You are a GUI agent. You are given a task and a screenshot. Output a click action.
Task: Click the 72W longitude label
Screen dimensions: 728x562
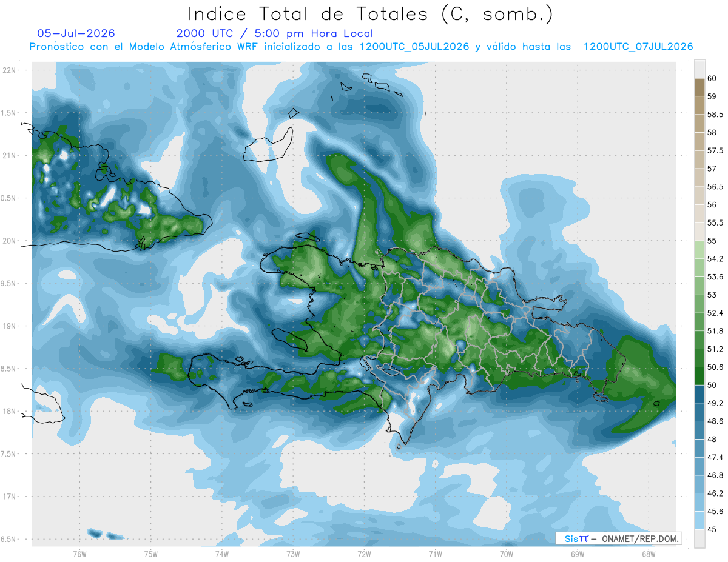pyautogui.click(x=364, y=554)
